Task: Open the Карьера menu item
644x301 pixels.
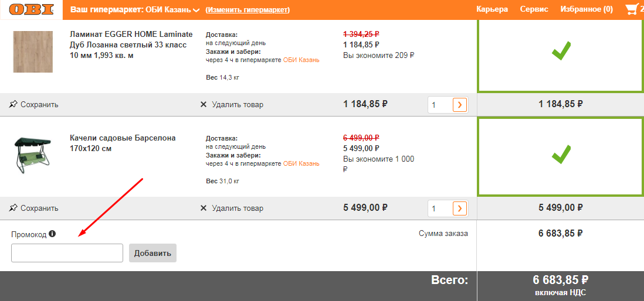Action: [x=492, y=9]
